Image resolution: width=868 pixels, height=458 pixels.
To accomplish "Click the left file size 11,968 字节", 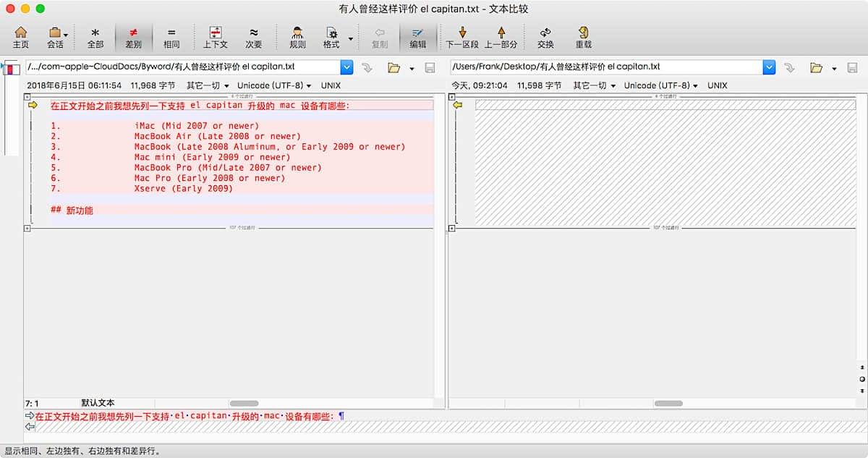I will click(x=153, y=85).
